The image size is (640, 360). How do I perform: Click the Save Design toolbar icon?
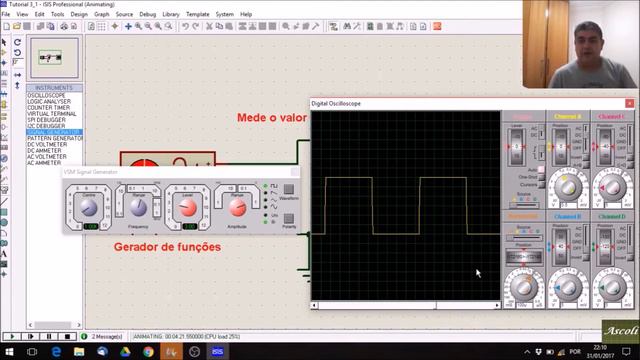click(x=27, y=27)
